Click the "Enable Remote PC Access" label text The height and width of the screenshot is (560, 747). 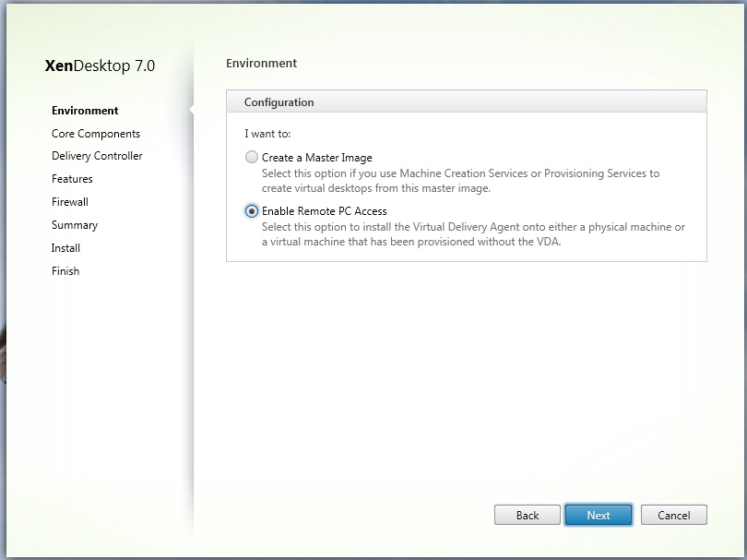point(324,211)
